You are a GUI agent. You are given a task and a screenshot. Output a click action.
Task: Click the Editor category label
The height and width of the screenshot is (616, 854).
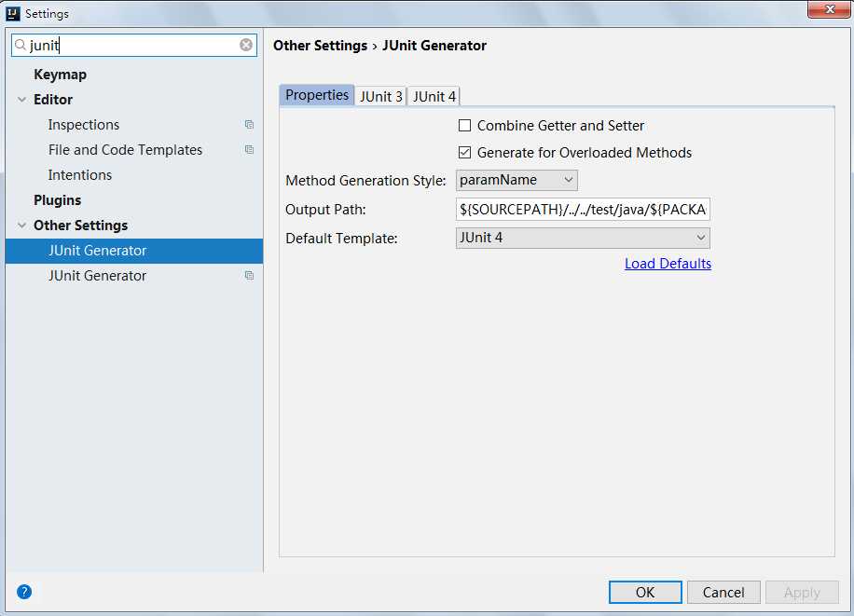click(x=53, y=100)
